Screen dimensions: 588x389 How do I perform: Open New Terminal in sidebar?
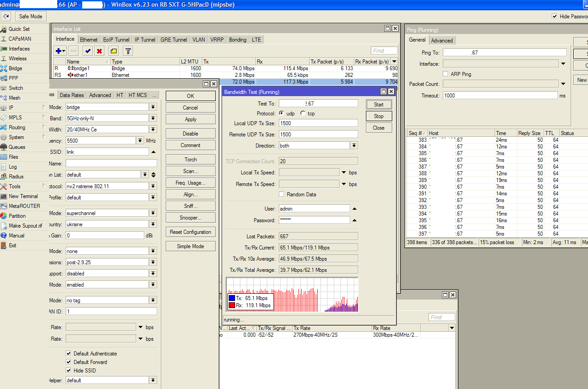[23, 196]
